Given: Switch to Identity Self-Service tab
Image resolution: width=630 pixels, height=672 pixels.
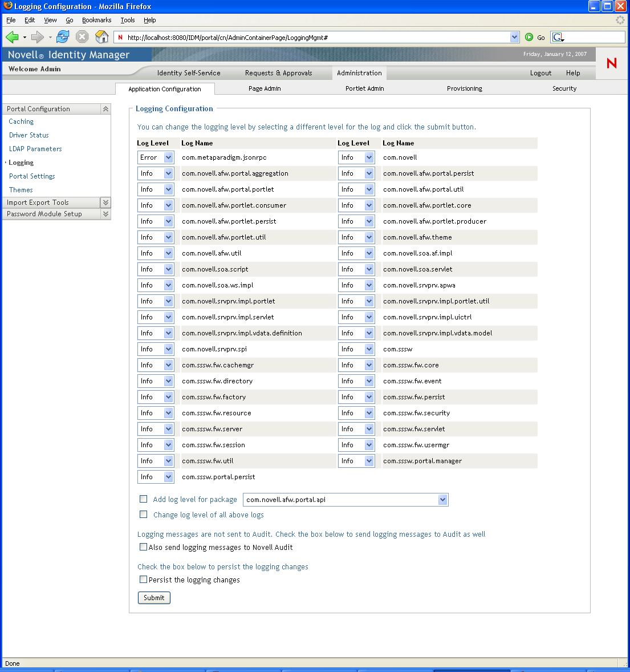Looking at the screenshot, I should (x=189, y=73).
